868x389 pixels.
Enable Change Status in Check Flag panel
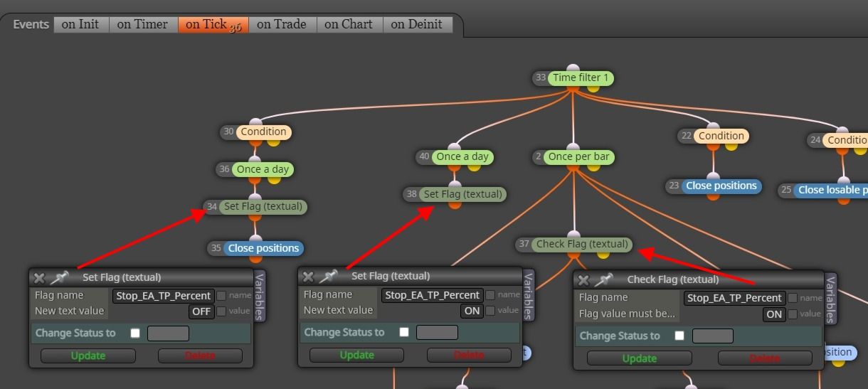click(x=679, y=336)
